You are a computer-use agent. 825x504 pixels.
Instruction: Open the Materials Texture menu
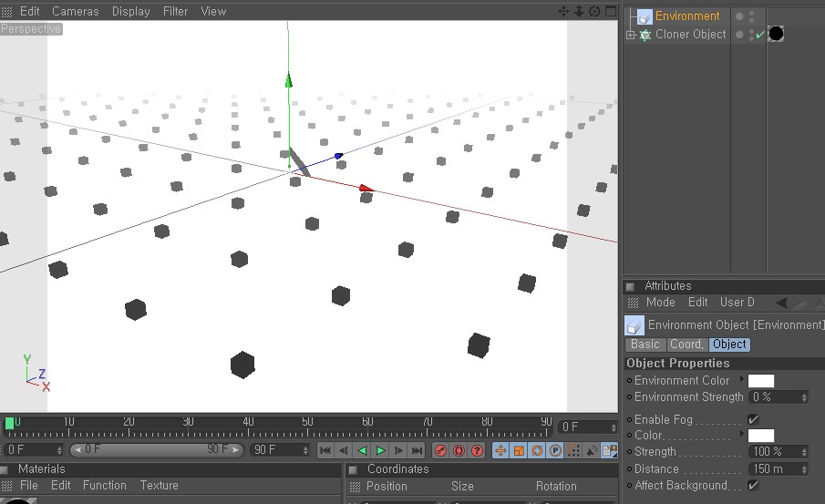[159, 485]
